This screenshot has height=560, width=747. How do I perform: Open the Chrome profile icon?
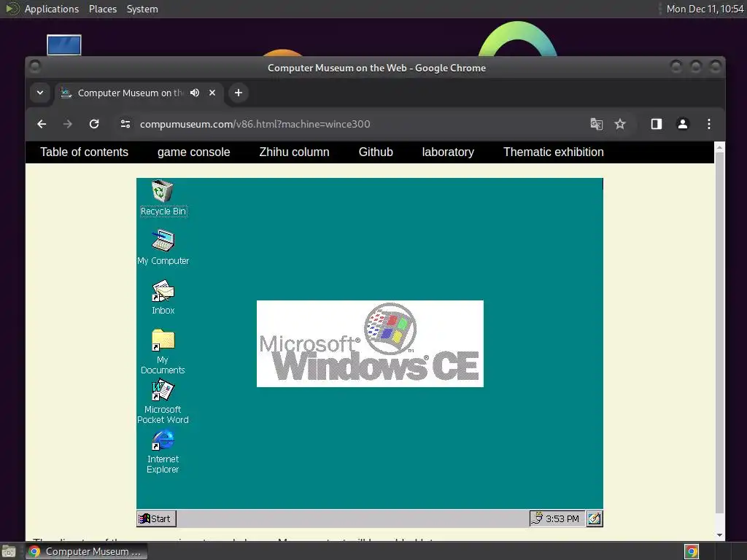coord(683,124)
